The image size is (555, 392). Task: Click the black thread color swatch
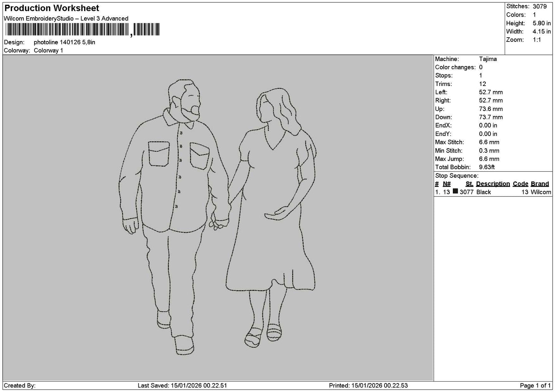[455, 192]
